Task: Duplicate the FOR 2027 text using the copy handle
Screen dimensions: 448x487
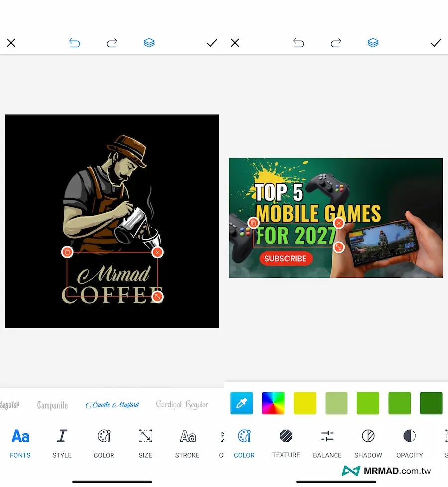Action: [x=253, y=223]
